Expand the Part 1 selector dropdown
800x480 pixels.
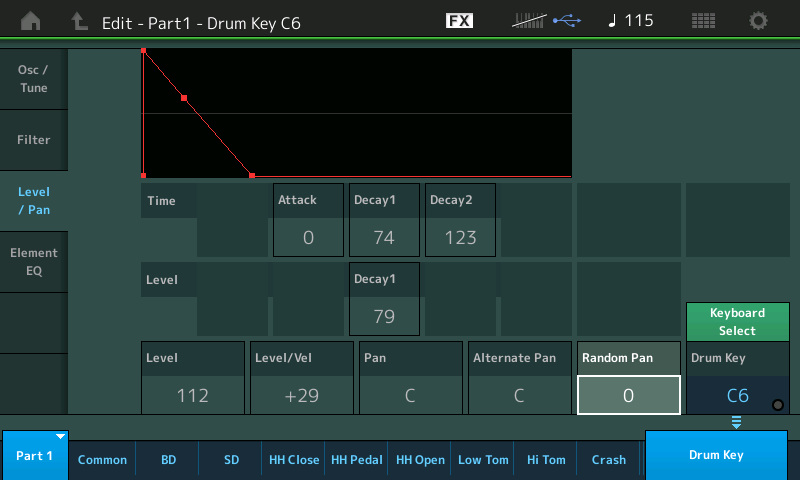click(x=34, y=456)
